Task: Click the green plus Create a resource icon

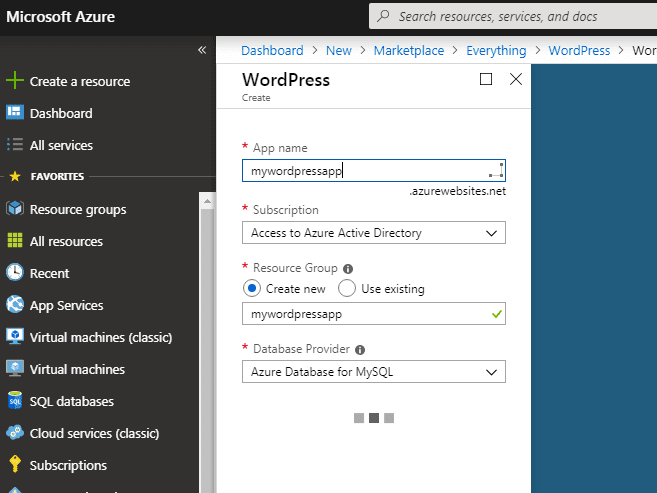Action: 15,81
